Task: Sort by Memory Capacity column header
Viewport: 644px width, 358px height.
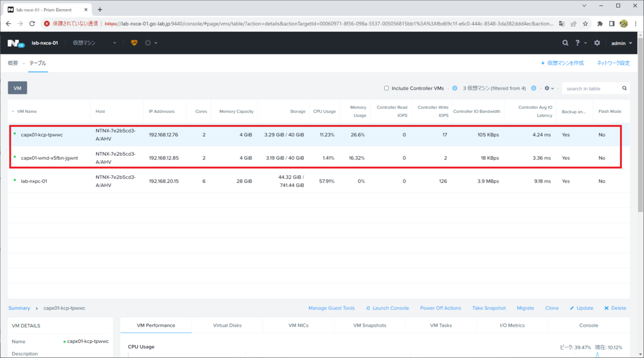Action: 236,112
